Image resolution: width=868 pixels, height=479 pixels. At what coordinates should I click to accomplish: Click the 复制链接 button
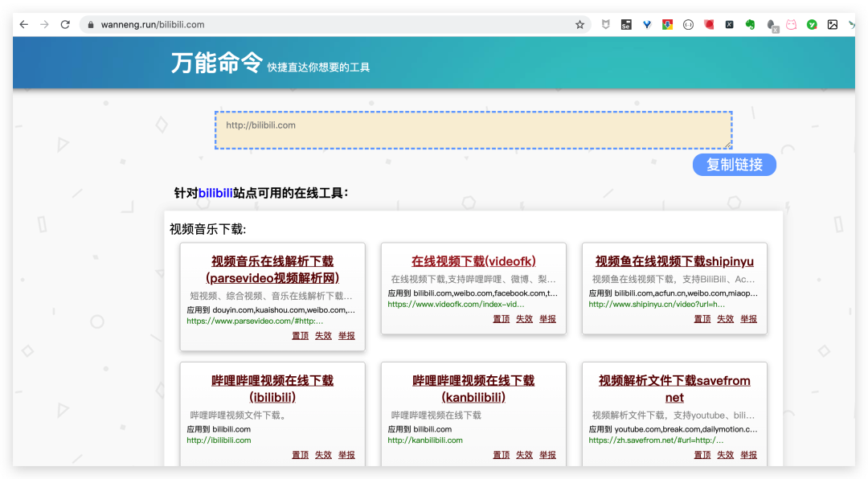734,165
